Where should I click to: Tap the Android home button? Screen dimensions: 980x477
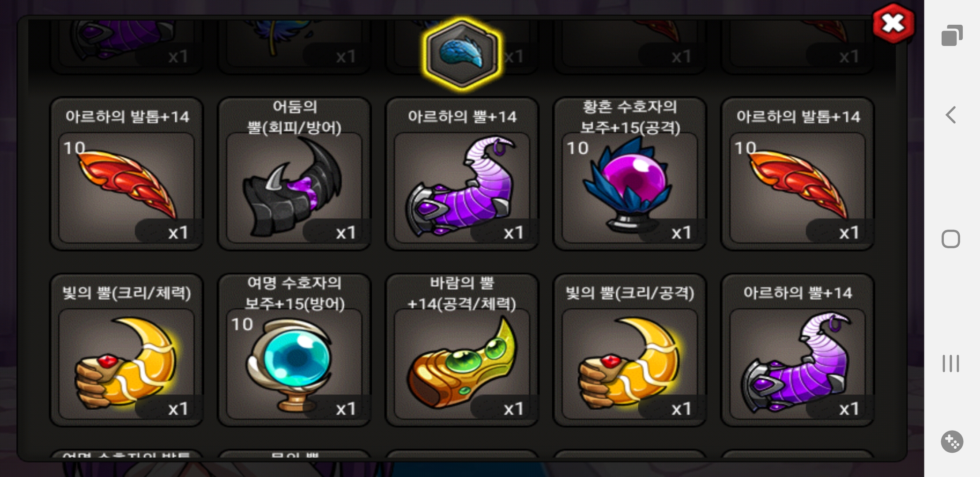pos(951,239)
